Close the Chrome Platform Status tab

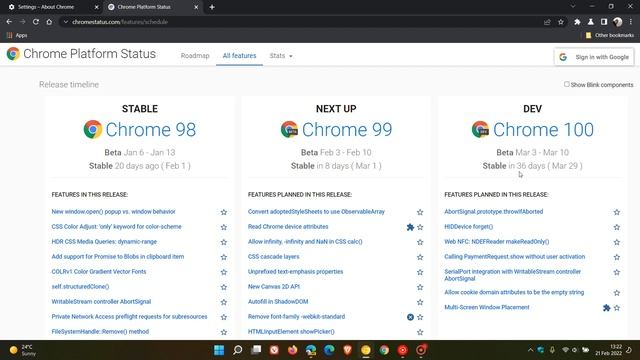pyautogui.click(x=196, y=7)
